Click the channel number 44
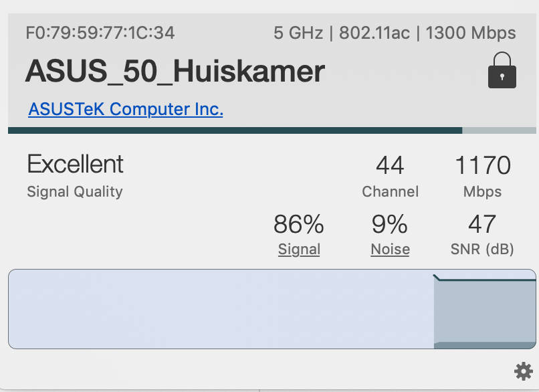The image size is (539, 392). pos(390,165)
